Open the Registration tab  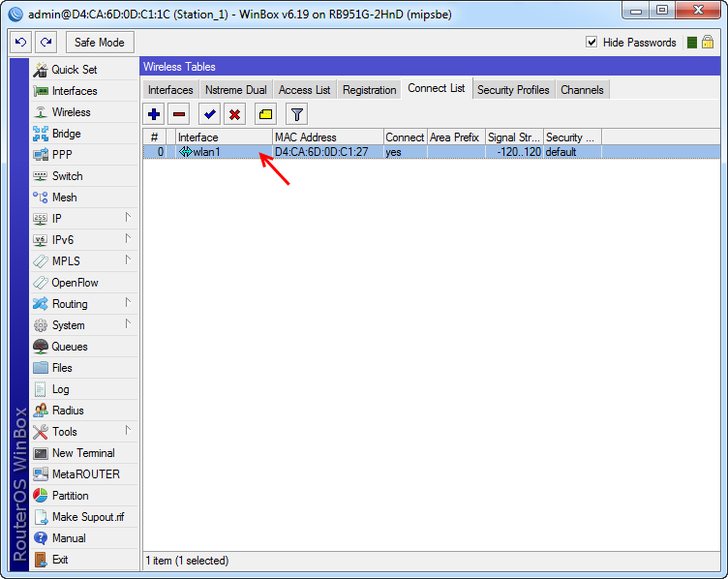coord(369,90)
